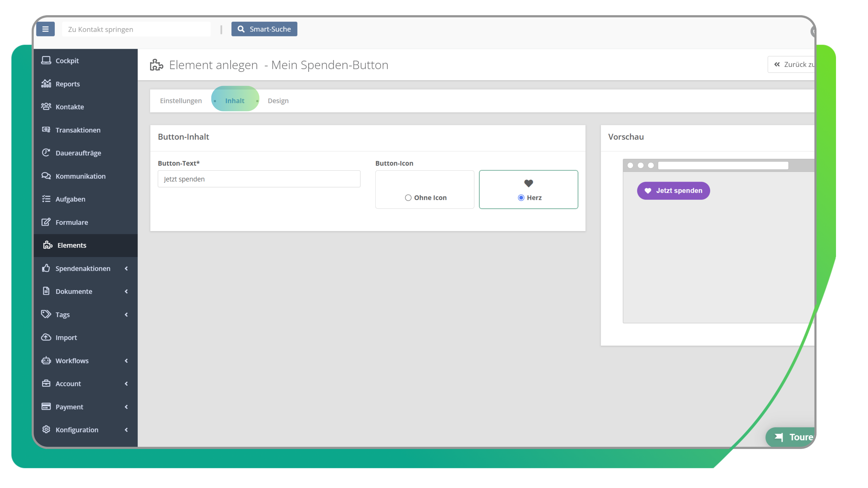868x488 pixels.
Task: Open Formulare edit icon
Action: [x=46, y=222]
